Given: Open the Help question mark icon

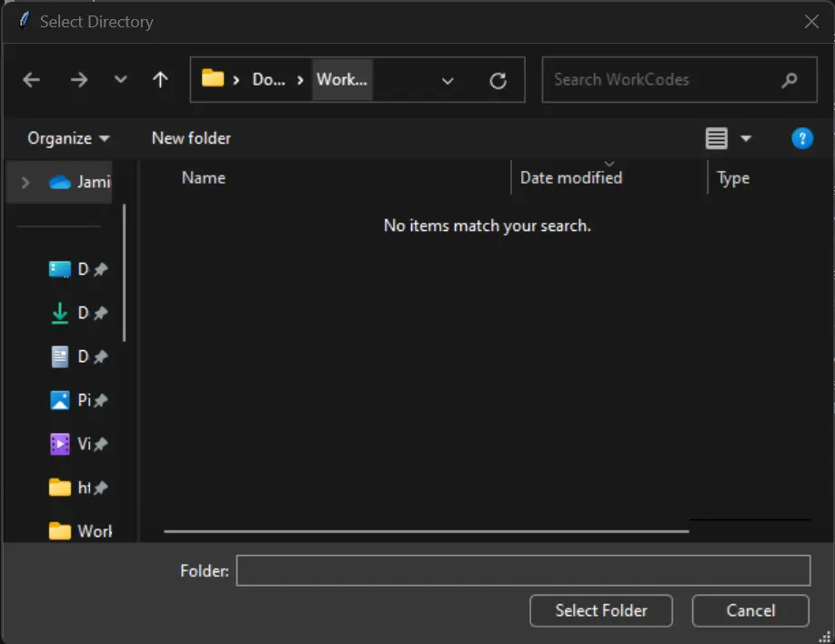Looking at the screenshot, I should pos(802,138).
